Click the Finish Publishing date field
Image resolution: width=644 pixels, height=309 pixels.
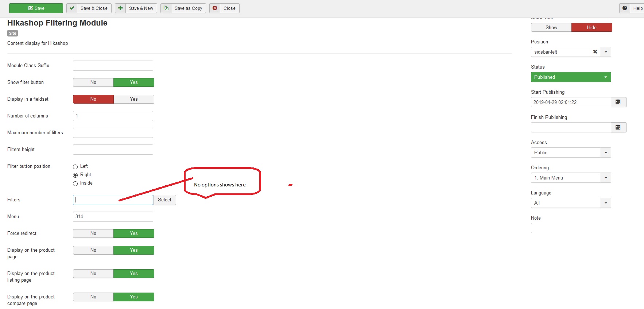point(571,127)
